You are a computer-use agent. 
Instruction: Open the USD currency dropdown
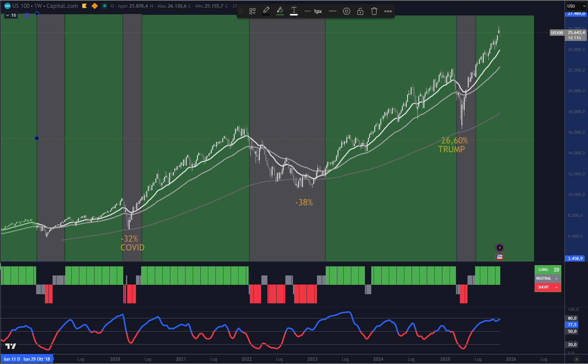tap(576, 6)
